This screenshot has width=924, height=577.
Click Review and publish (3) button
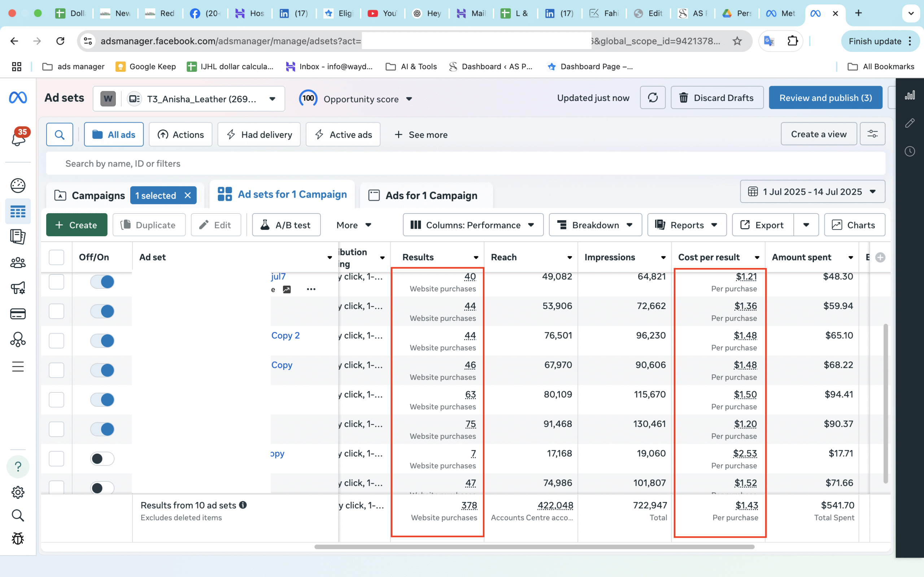tap(825, 98)
